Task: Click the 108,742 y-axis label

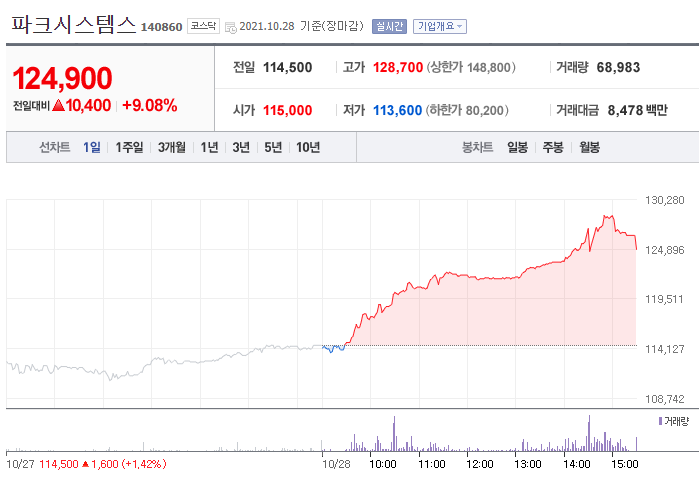Action: [x=665, y=399]
